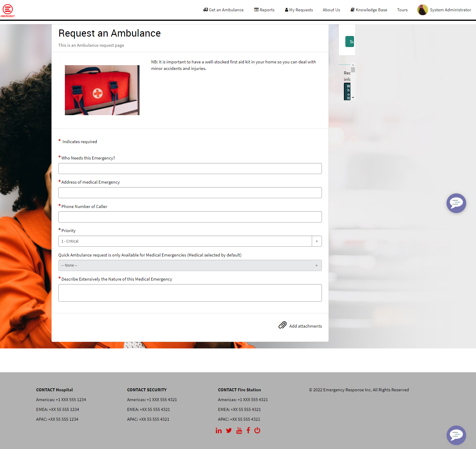This screenshot has width=476, height=449.
Task: Open the YouTube footer icon
Action: pyautogui.click(x=239, y=431)
